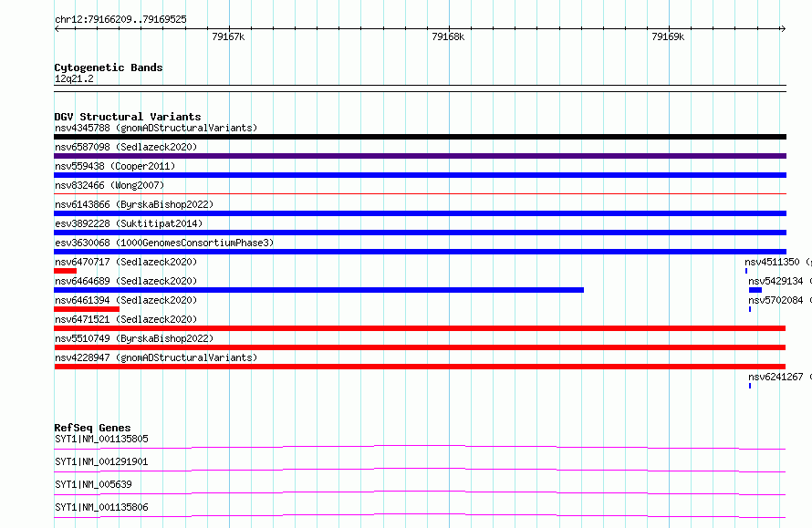Click the 79169k ruler position
This screenshot has width=812, height=528.
pyautogui.click(x=668, y=36)
